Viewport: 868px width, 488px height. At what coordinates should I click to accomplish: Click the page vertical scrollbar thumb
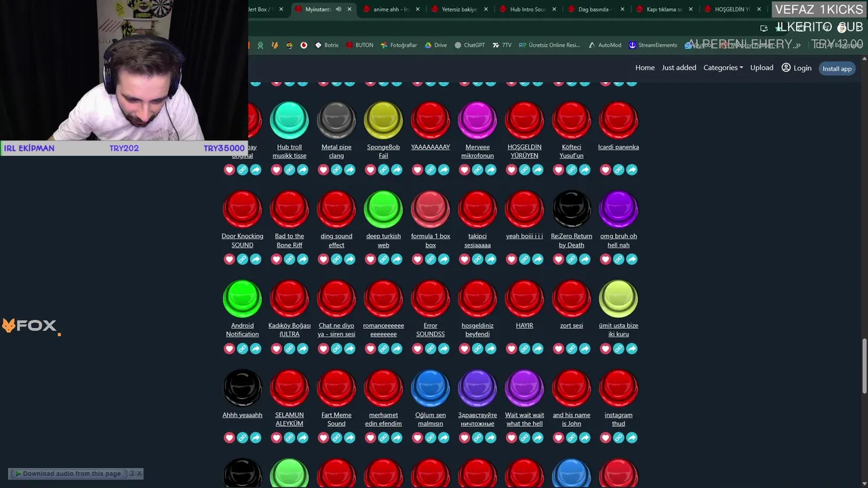coord(864,366)
